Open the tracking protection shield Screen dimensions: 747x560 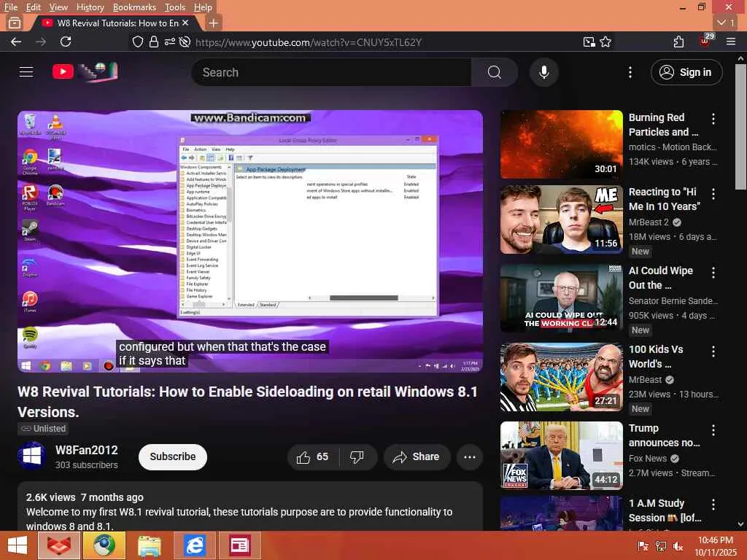click(x=138, y=42)
